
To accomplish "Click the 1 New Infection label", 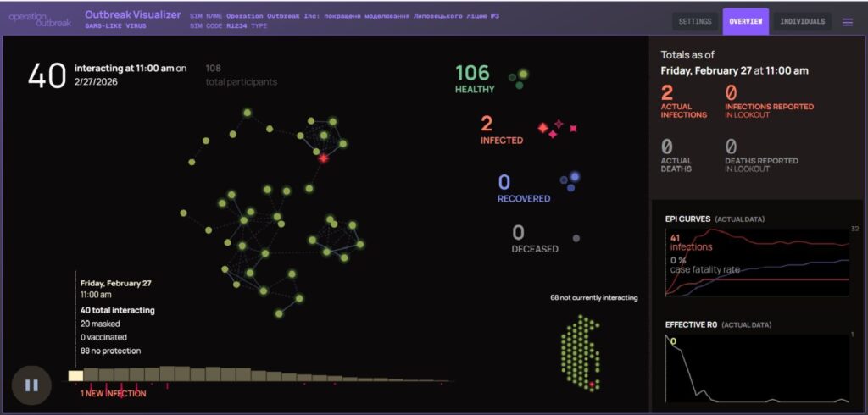I will (113, 393).
